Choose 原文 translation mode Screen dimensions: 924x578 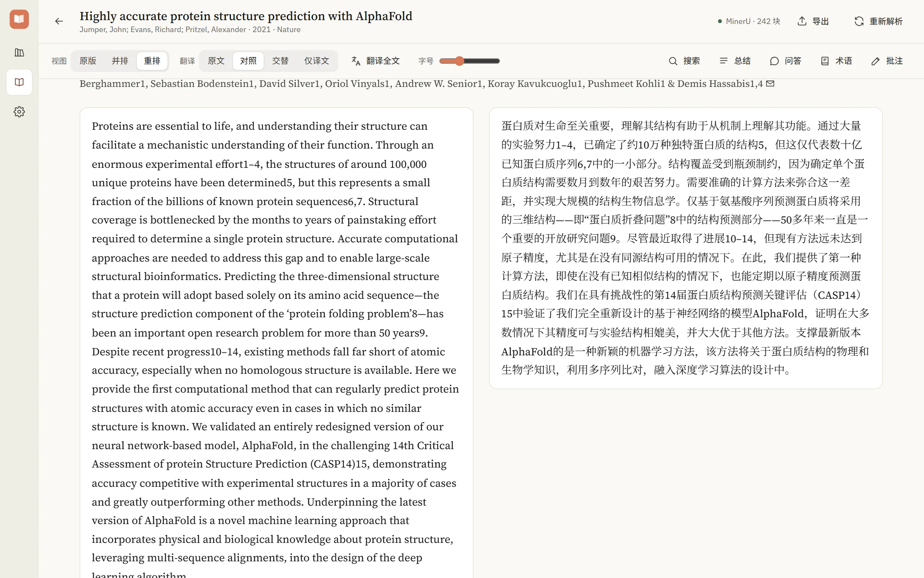point(216,61)
